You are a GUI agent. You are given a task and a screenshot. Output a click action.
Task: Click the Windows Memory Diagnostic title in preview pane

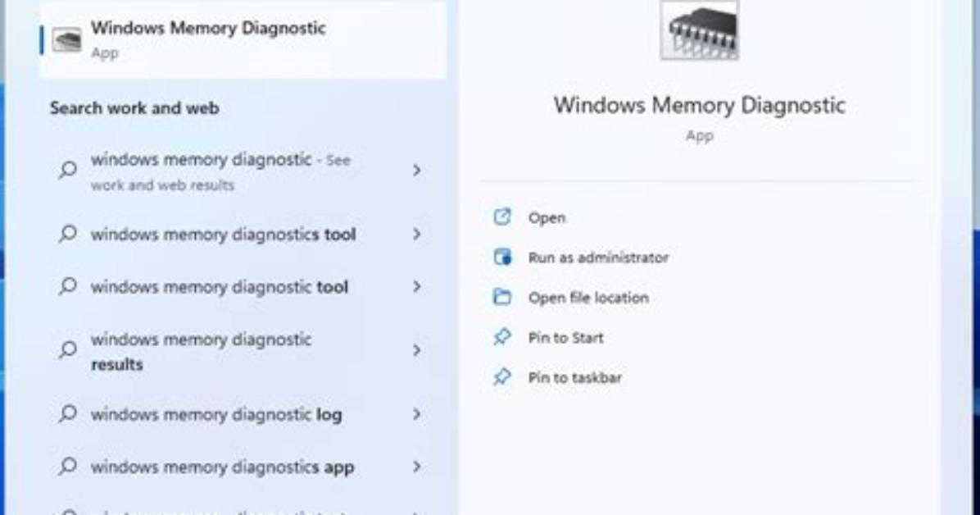point(700,105)
